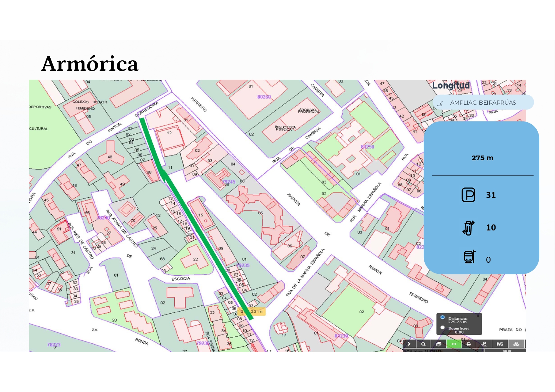
Task: Click the AMPLIAC. BEIRARRÚAS pill button
Action: click(x=483, y=103)
